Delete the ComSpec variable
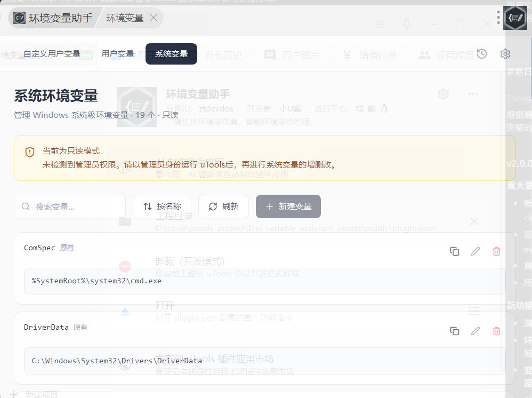The width and height of the screenshot is (532, 398). coord(496,251)
